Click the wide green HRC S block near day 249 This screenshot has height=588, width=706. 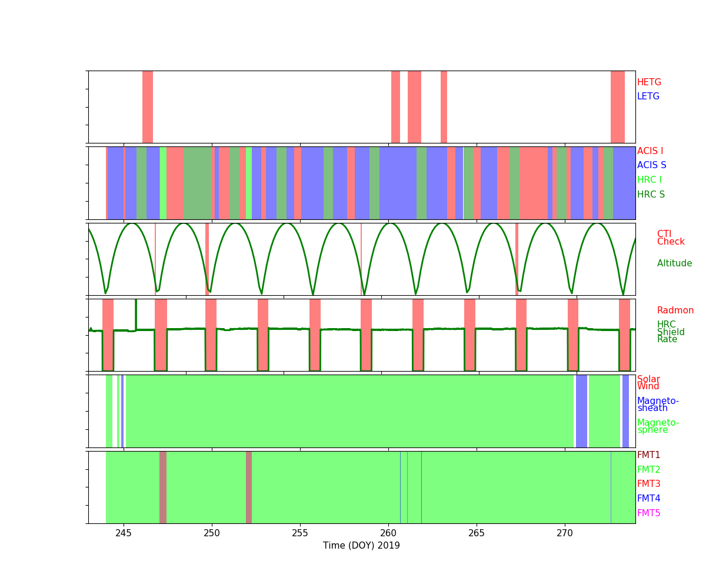pos(197,183)
